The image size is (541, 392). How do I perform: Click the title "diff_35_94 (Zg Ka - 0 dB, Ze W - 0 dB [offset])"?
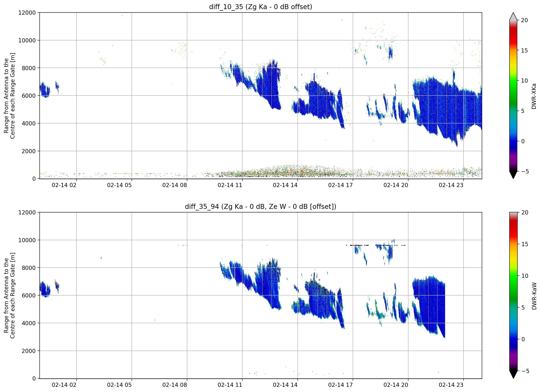coord(260,206)
